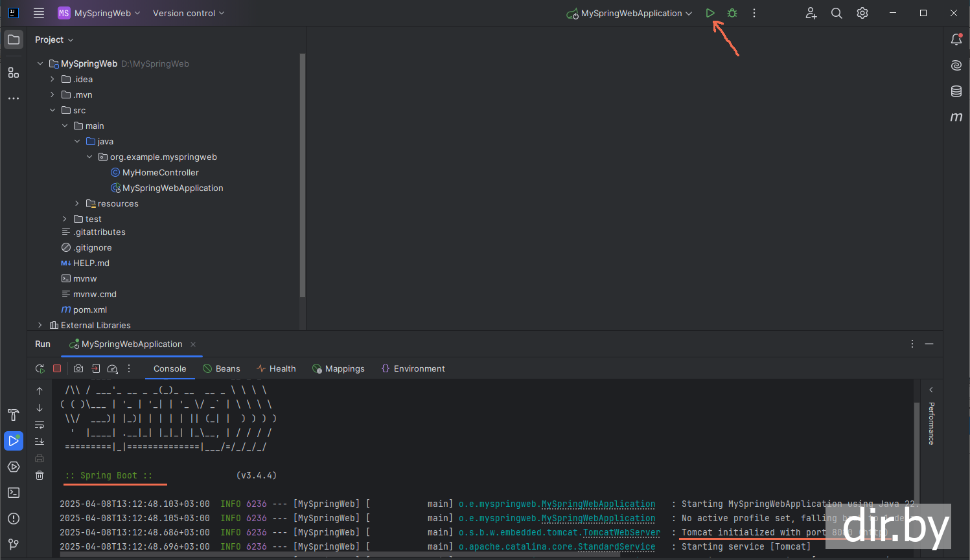Rerun the application in Run panel
Image resolution: width=970 pixels, height=560 pixels.
point(40,368)
